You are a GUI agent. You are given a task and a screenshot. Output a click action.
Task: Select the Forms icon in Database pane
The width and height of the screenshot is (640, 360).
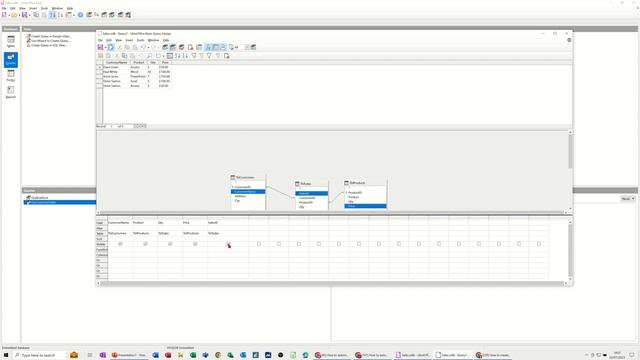[x=11, y=76]
